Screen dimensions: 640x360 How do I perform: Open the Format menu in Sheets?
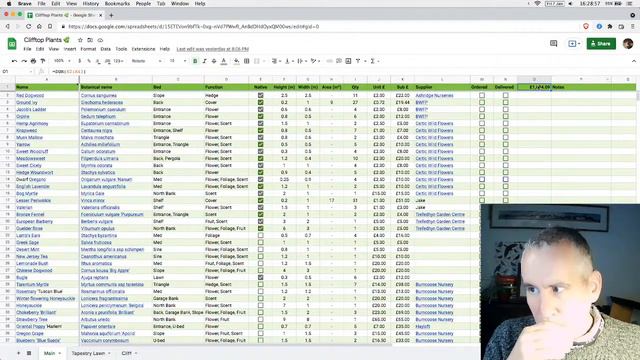pyautogui.click(x=88, y=49)
